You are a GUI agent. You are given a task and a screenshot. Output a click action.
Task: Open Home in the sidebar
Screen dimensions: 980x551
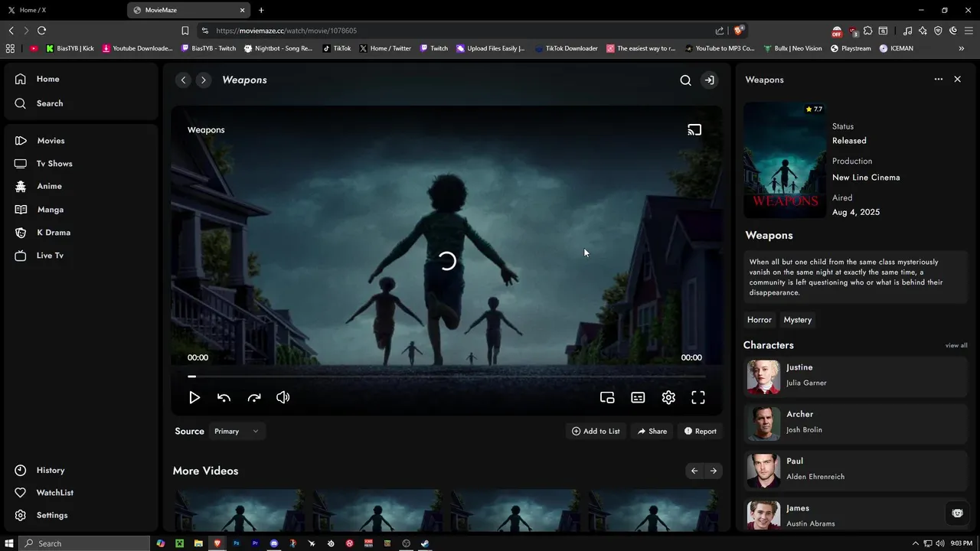47,79
